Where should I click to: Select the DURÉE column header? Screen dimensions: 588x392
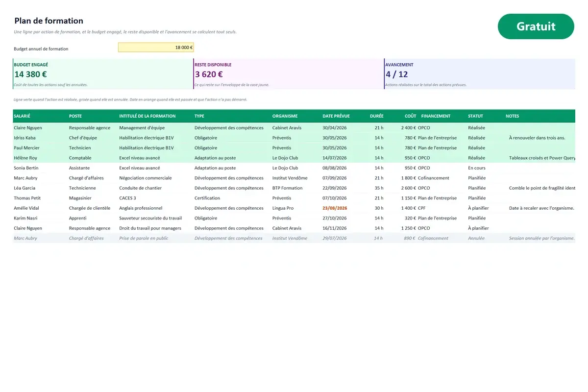377,116
